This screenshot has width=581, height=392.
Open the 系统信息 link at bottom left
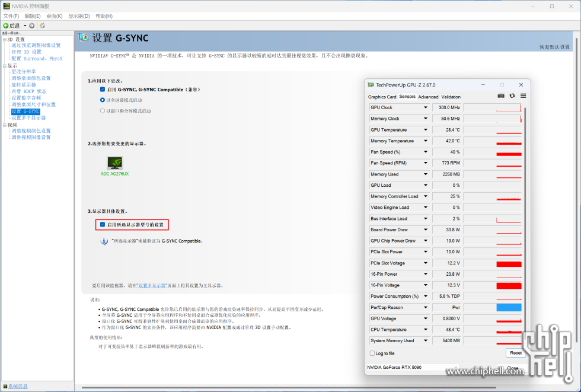(18, 386)
